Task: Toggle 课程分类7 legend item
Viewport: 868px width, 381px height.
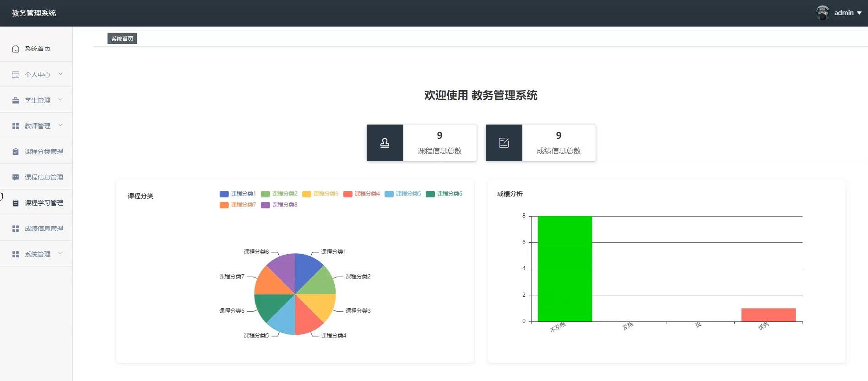Action: coord(238,205)
